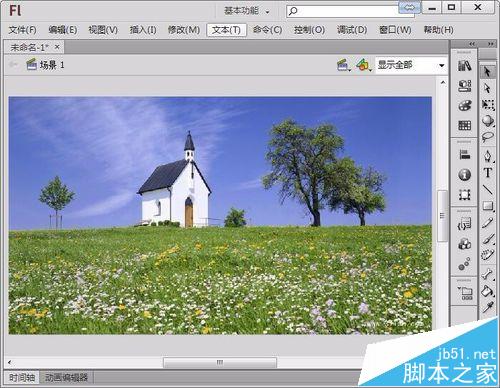Open the Library panel (books icon)

click(x=464, y=66)
